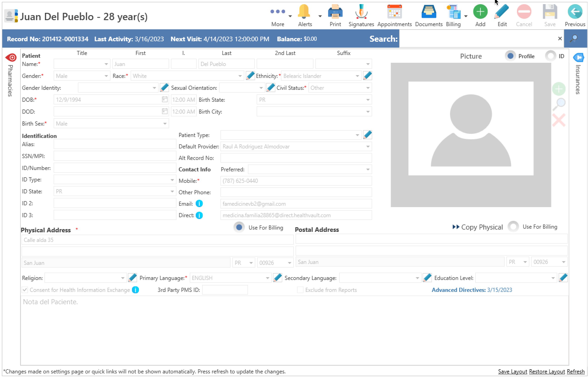Toggle Exclude from Reports checkbox
Viewport: 588px width, 378px height.
coord(300,290)
